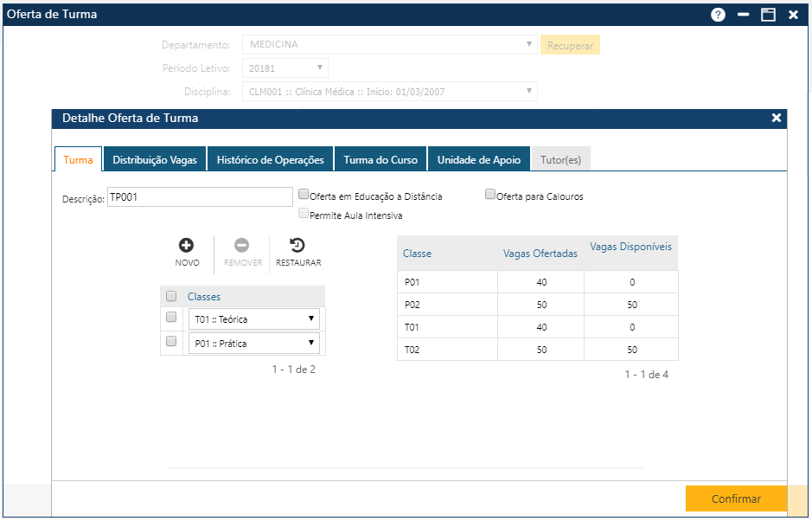Toggle Oferta para Calouros checkbox

(x=490, y=195)
